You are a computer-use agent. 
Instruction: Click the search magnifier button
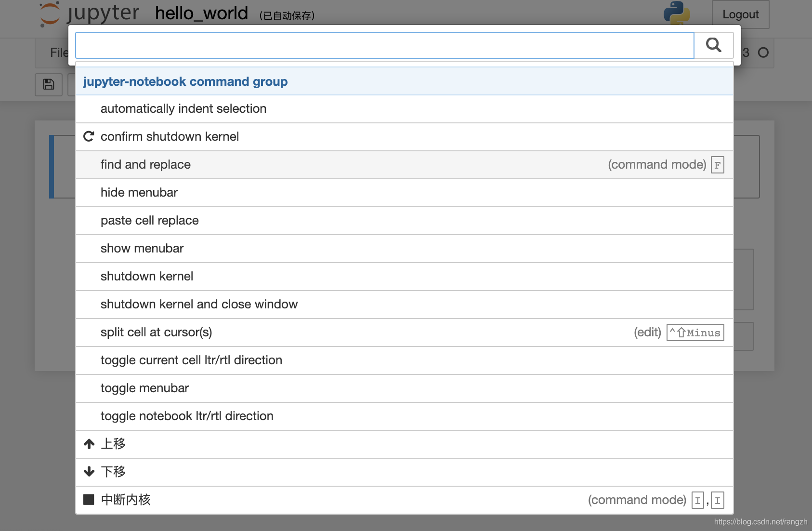(714, 45)
